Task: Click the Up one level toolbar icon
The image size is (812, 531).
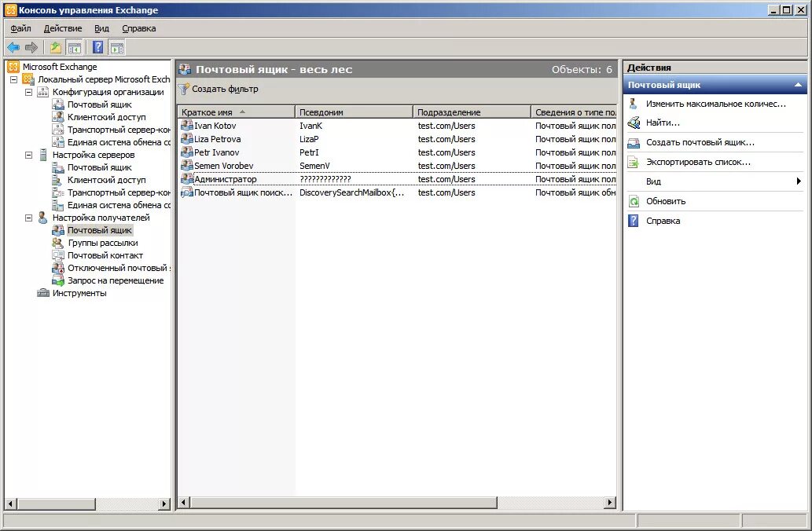Action: [55, 48]
